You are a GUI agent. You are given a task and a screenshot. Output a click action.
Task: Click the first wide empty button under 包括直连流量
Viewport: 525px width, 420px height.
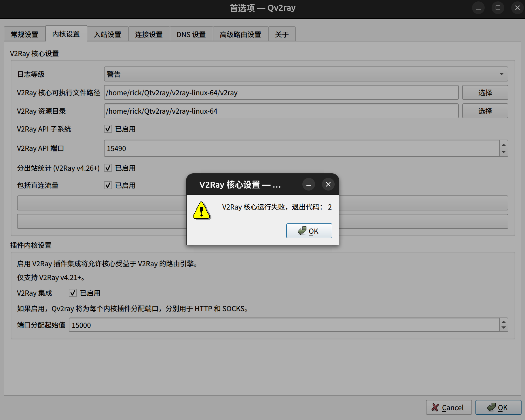[x=262, y=203]
